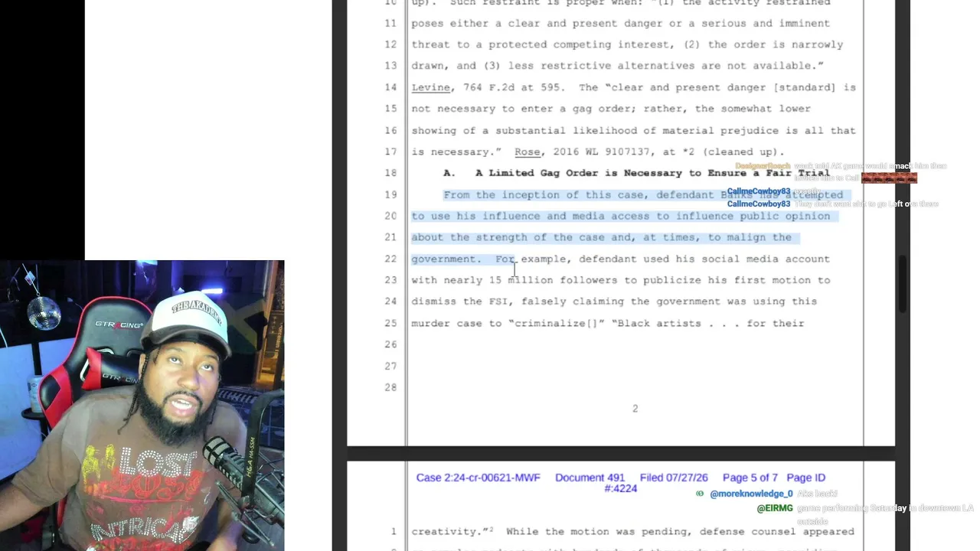Click line number 26 in the margin
This screenshot has width=980, height=551.
click(x=390, y=344)
